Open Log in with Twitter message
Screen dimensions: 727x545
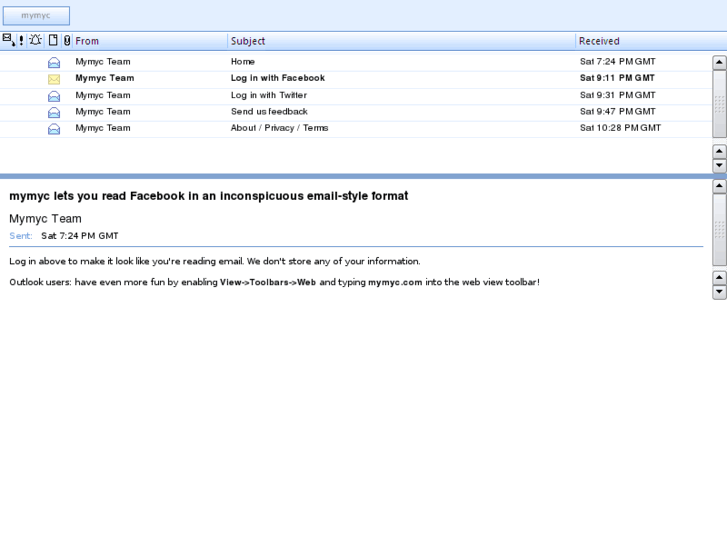coord(269,95)
